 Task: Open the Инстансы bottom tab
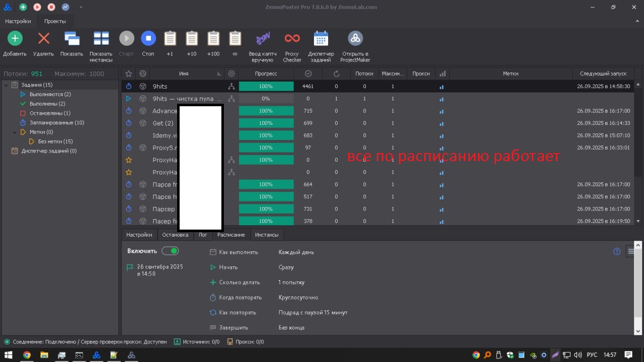click(267, 235)
